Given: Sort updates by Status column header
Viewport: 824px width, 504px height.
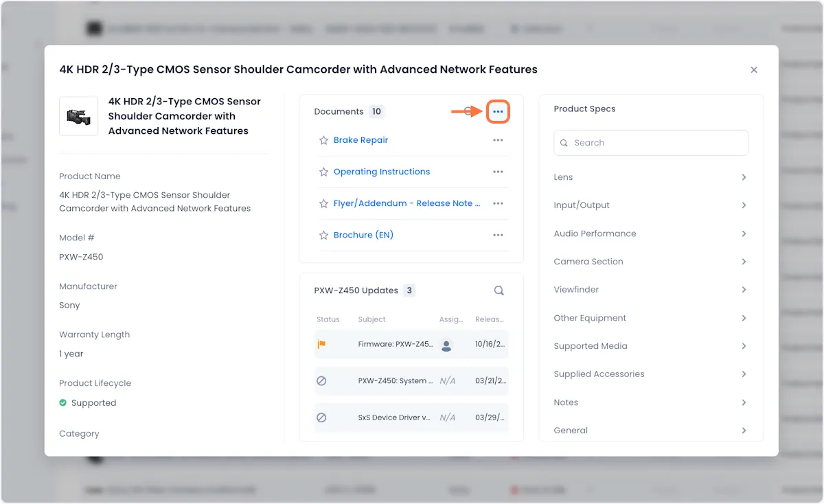Looking at the screenshot, I should point(328,319).
